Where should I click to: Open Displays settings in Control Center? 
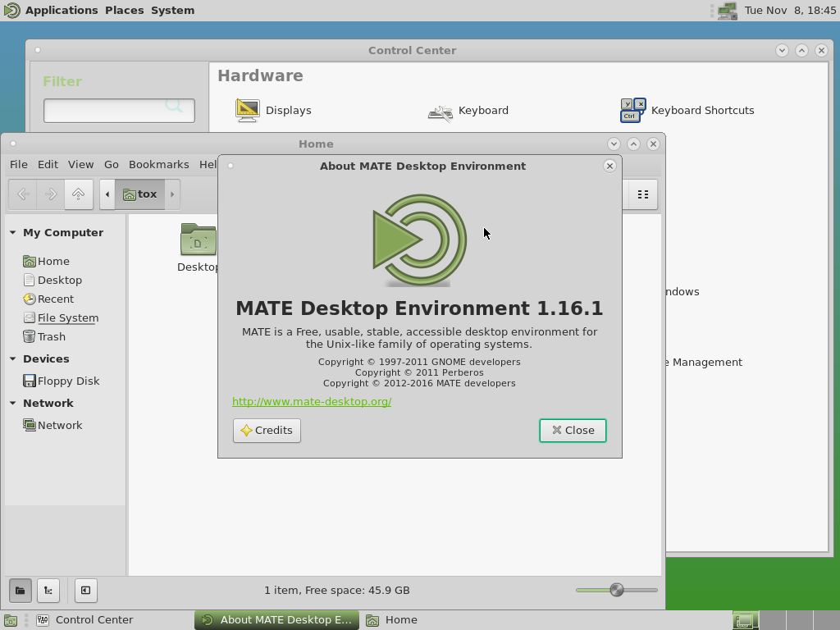tap(274, 110)
